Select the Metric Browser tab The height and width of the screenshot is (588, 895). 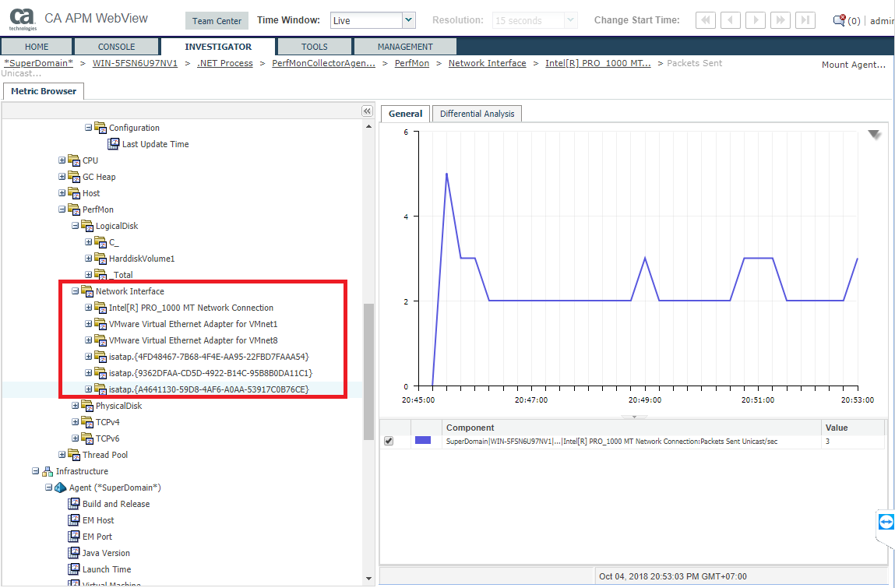[44, 91]
